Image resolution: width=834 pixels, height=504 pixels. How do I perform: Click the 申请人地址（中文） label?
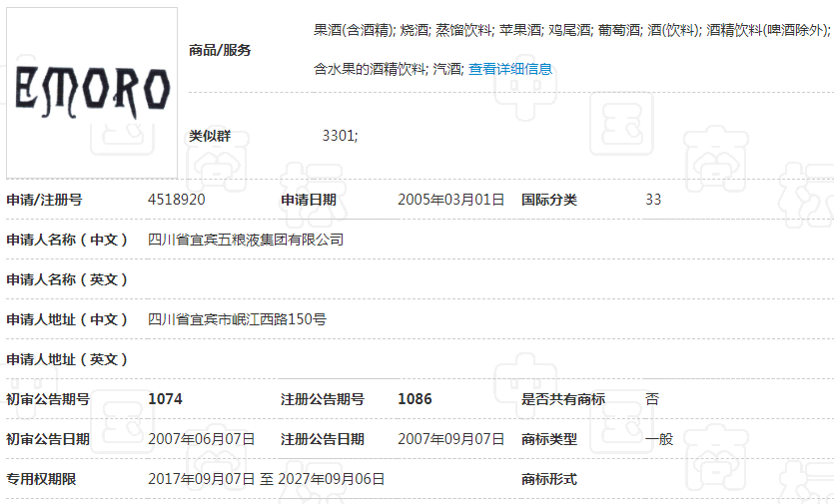[68, 319]
